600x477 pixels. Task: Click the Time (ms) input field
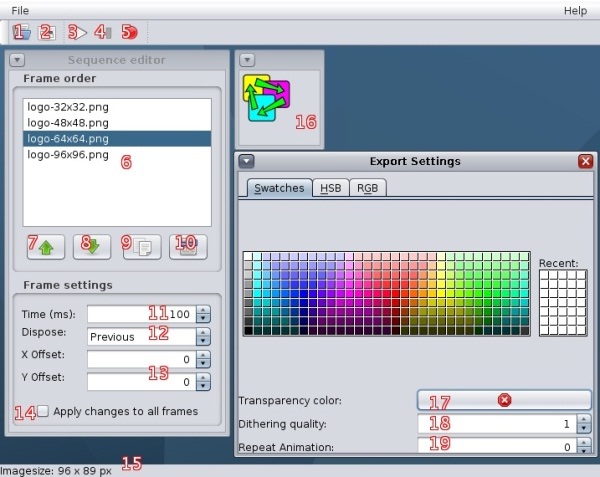click(x=140, y=314)
